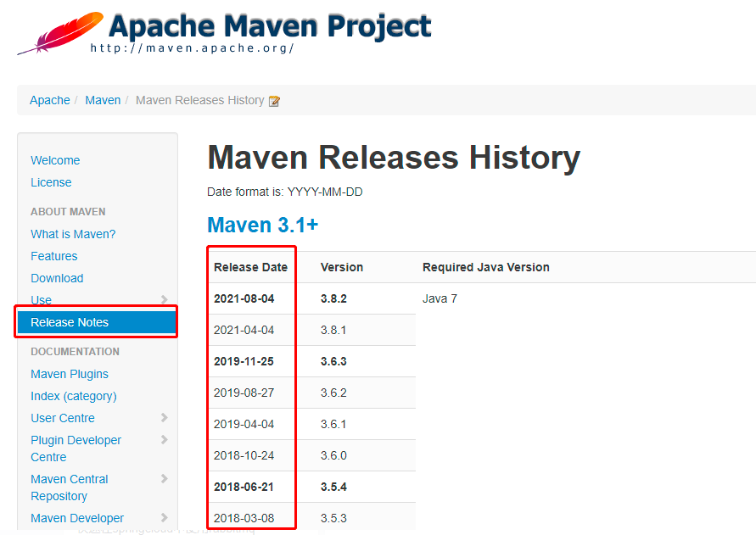Open Index (category) link
Image resolution: width=756 pixels, height=535 pixels.
pyautogui.click(x=74, y=396)
